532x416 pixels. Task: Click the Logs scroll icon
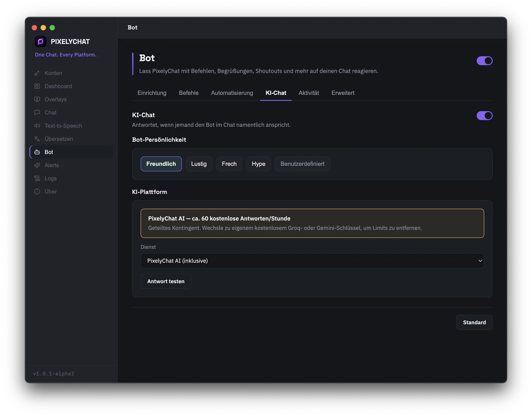point(37,179)
